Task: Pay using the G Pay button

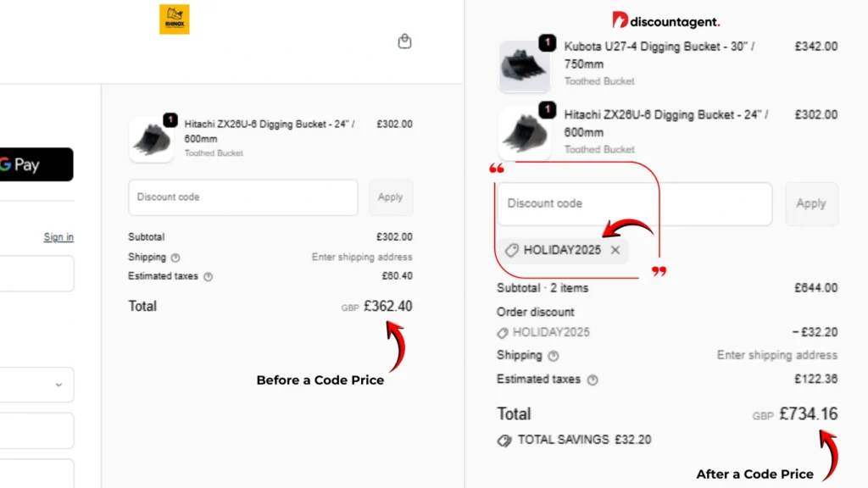Action: [34, 164]
